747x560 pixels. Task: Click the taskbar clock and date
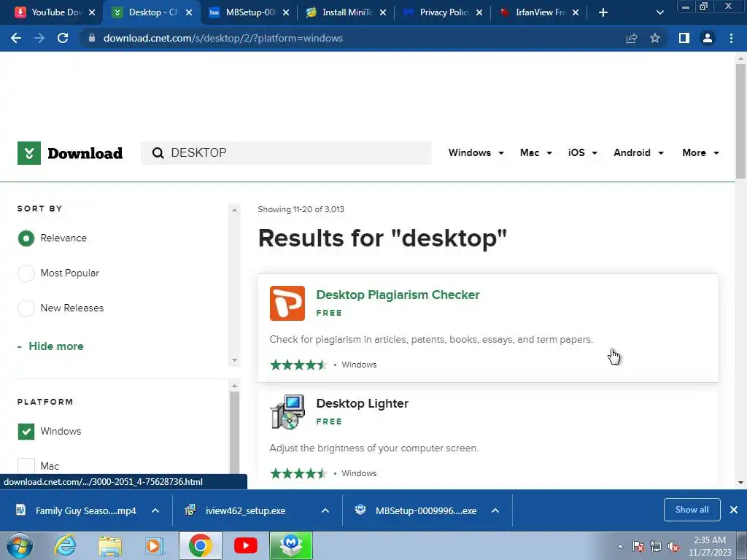click(x=710, y=546)
